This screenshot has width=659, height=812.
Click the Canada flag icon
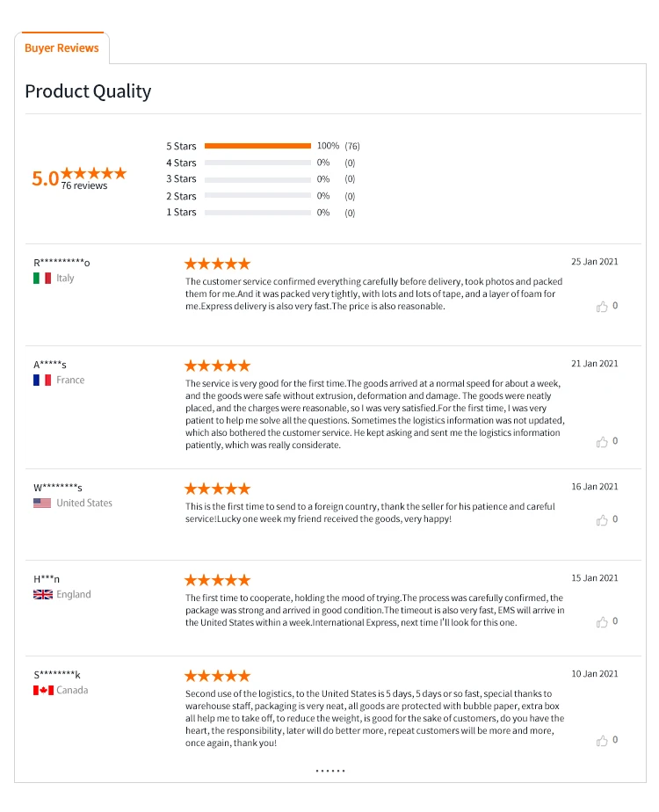(x=43, y=691)
